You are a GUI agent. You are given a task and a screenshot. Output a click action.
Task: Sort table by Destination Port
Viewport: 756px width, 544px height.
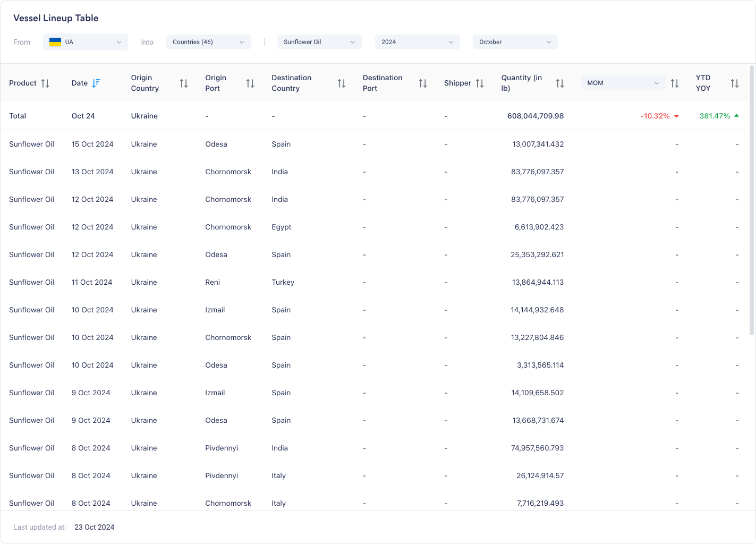pyautogui.click(x=423, y=83)
